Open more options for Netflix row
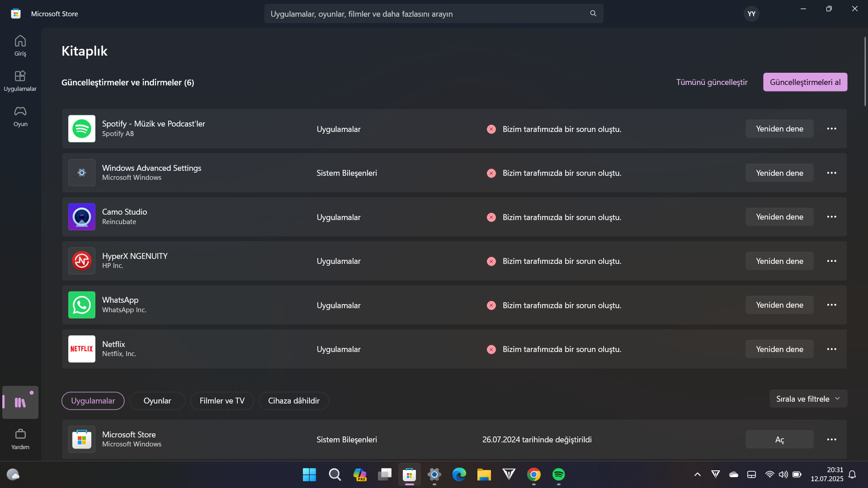The height and width of the screenshot is (488, 868). 831,349
